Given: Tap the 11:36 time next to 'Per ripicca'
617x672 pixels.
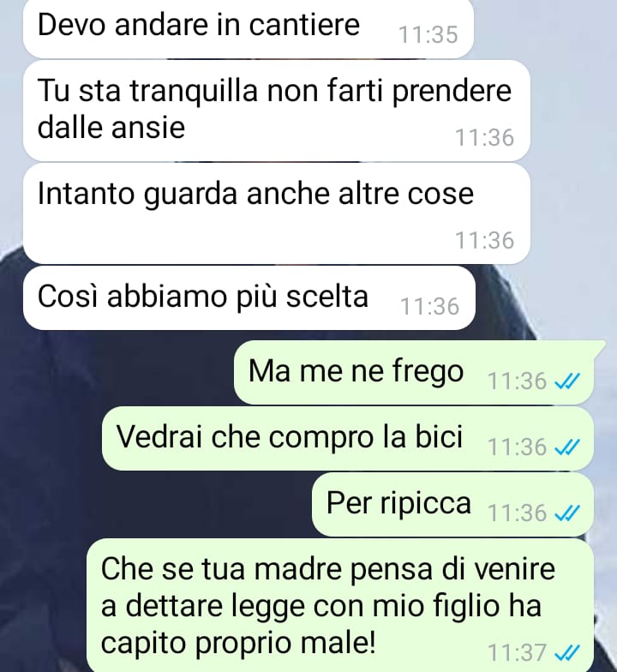Looking at the screenshot, I should [518, 513].
